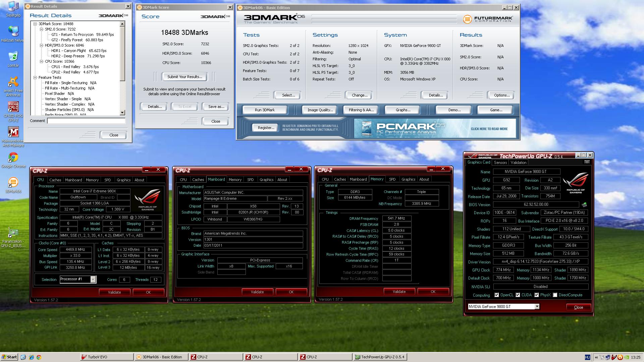
Task: Collapse the SM2.0 Score tree node
Action: click(42, 29)
